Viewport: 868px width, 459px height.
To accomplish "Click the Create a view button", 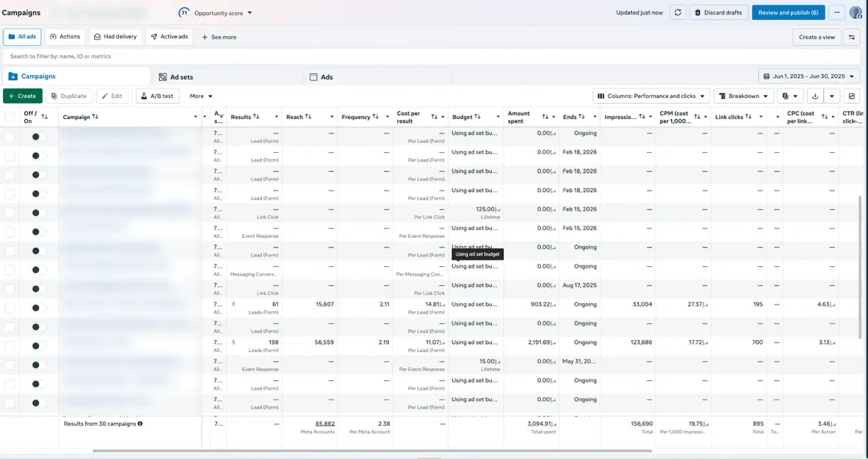I will pos(817,37).
